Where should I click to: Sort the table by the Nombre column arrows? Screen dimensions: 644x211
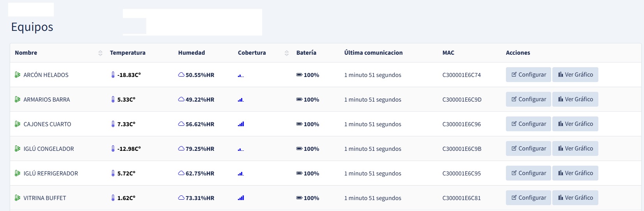[x=100, y=53]
